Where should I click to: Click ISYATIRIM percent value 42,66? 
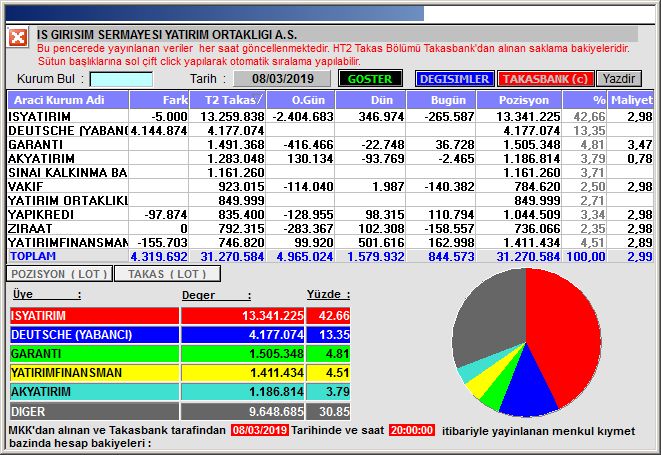click(x=589, y=116)
